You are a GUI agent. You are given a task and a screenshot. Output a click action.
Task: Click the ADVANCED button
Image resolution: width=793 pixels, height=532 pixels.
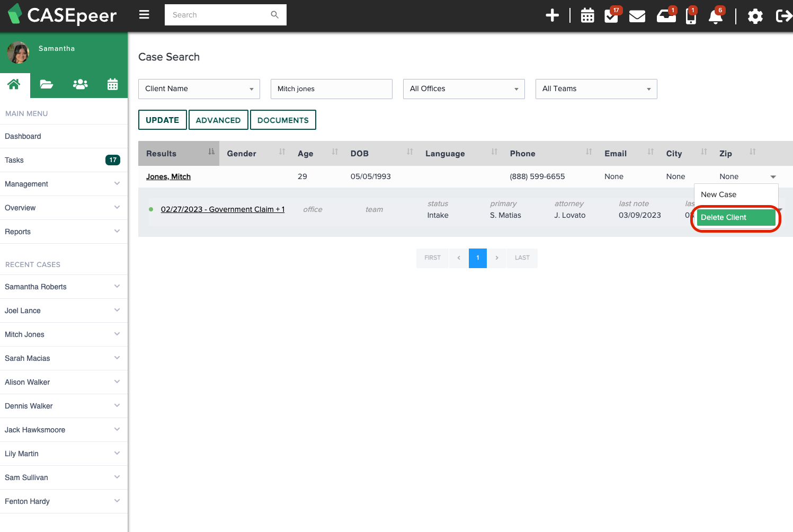pos(218,120)
